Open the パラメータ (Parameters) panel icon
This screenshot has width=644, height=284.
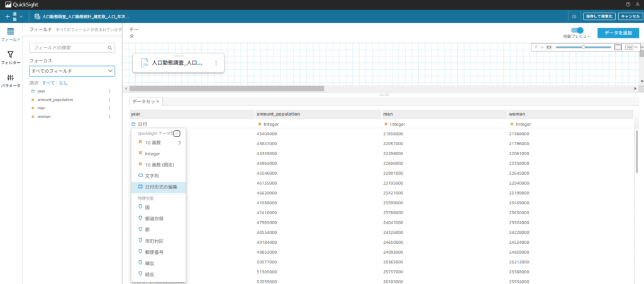coord(10,78)
